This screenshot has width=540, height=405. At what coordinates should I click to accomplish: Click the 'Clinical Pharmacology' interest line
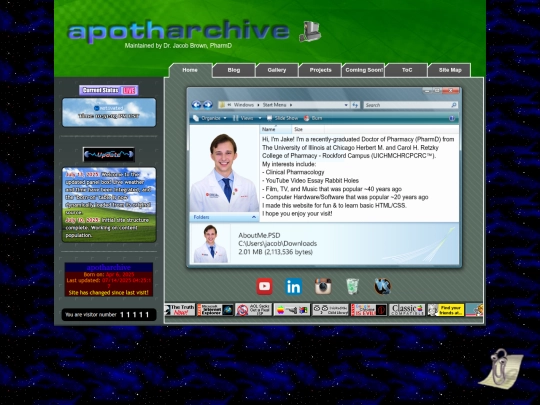[293, 172]
